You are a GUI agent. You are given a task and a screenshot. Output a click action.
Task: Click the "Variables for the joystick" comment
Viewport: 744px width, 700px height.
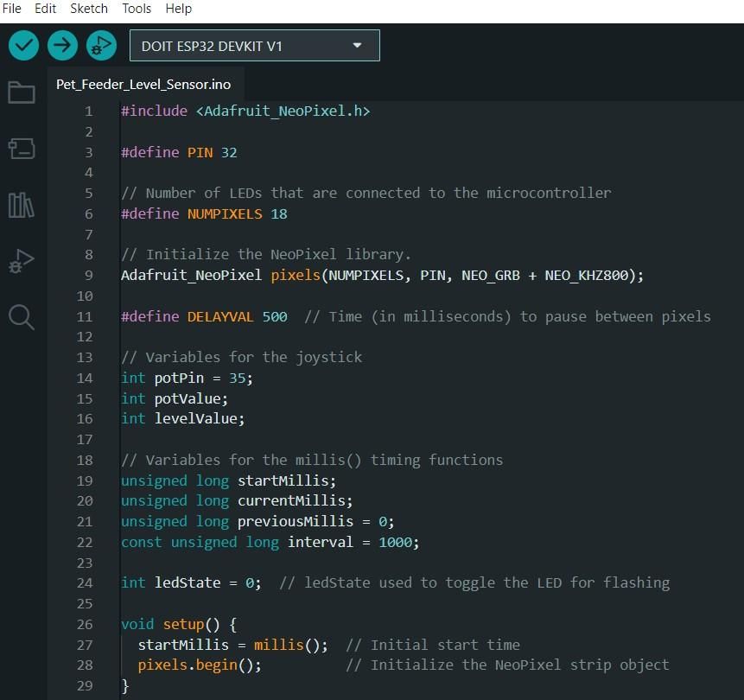pyautogui.click(x=241, y=358)
